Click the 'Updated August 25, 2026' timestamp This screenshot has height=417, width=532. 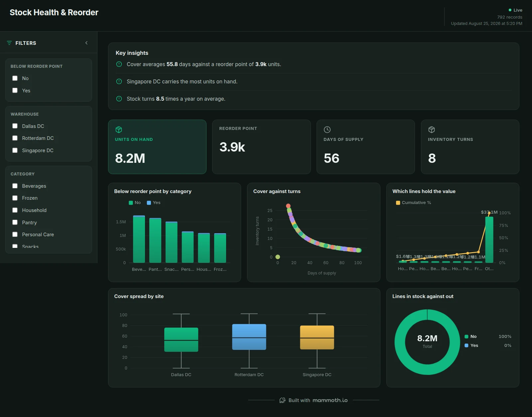pyautogui.click(x=486, y=24)
